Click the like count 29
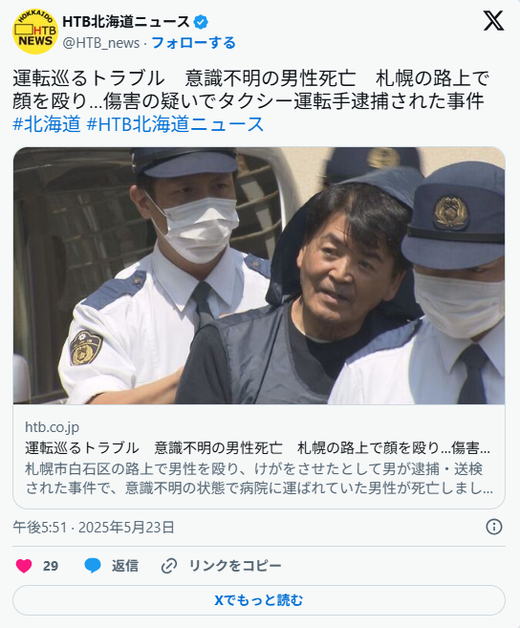The height and width of the screenshot is (628, 520). click(x=50, y=566)
